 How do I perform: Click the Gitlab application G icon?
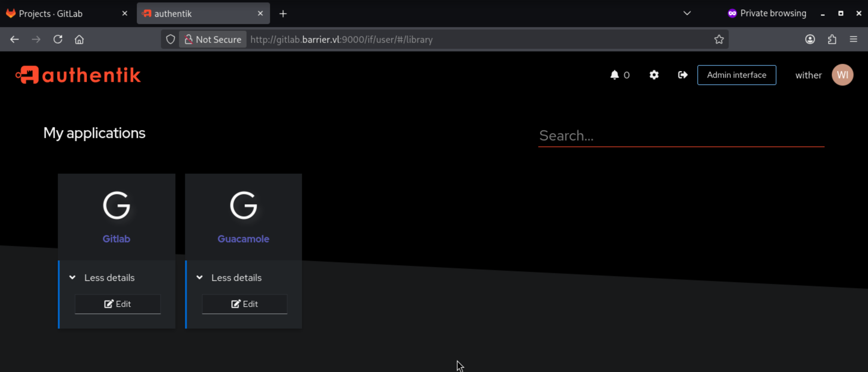[116, 205]
